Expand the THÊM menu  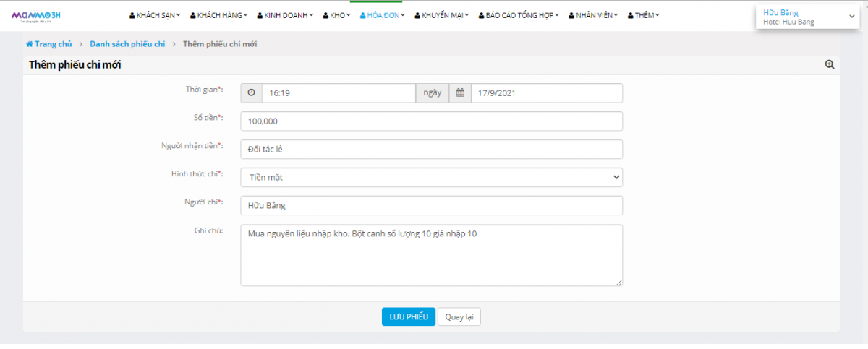[643, 15]
